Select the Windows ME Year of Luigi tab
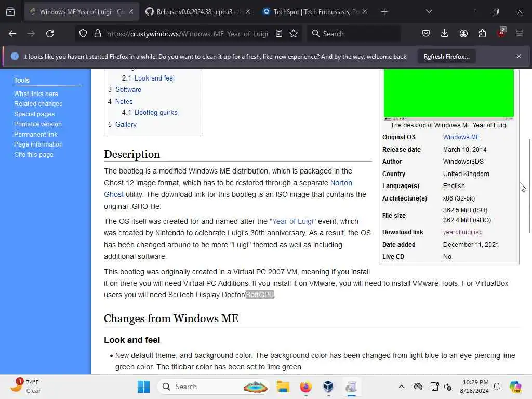The height and width of the screenshot is (399, 532). pyautogui.click(x=82, y=12)
